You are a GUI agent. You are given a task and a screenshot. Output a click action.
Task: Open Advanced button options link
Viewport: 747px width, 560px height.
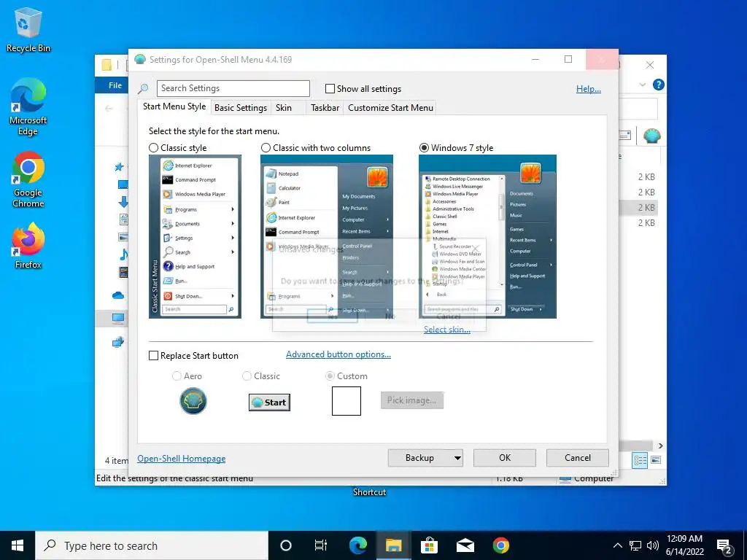(x=338, y=354)
